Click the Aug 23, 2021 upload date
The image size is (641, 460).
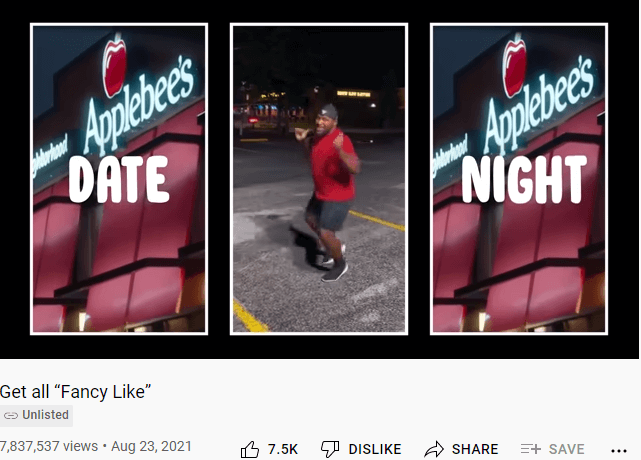point(151,446)
